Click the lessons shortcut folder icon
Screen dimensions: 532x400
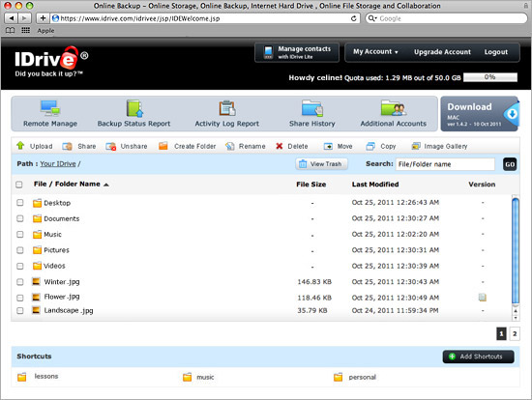tap(22, 377)
